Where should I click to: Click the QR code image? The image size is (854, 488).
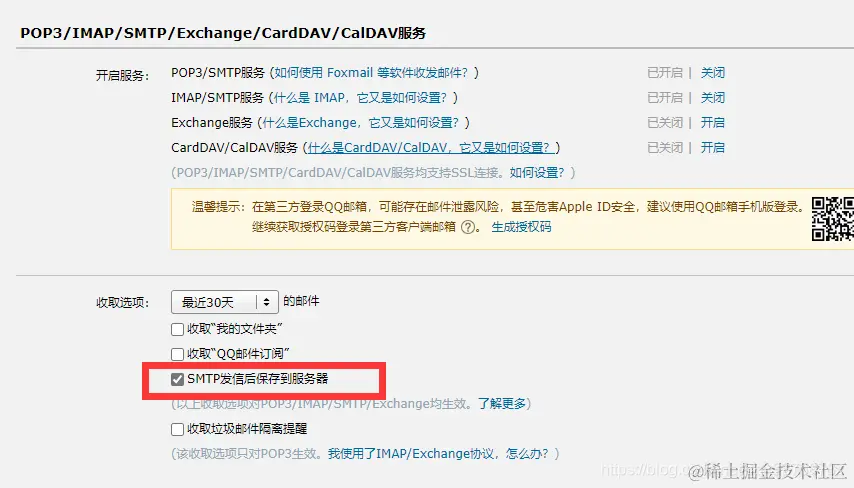click(833, 219)
